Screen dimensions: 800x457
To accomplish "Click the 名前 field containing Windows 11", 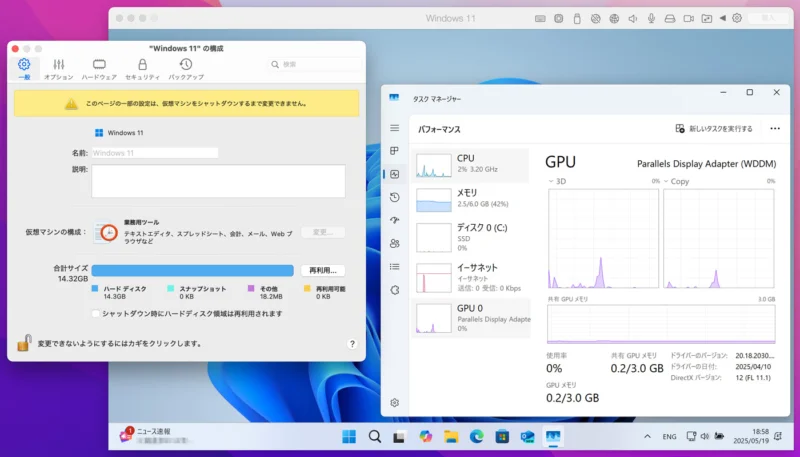I will click(155, 153).
